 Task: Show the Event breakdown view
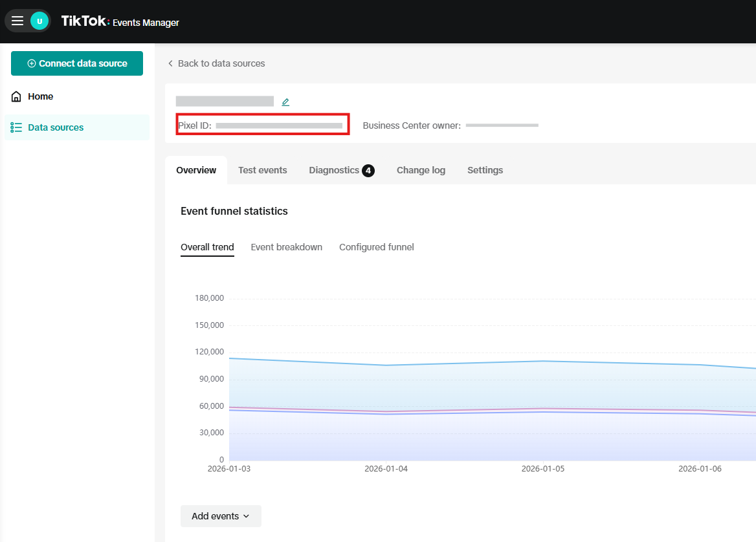tap(286, 247)
